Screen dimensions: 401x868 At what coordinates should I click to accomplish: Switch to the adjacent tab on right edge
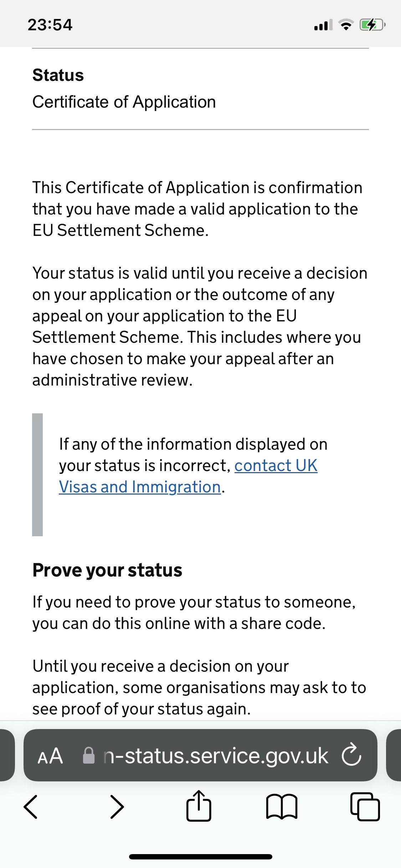(394, 755)
